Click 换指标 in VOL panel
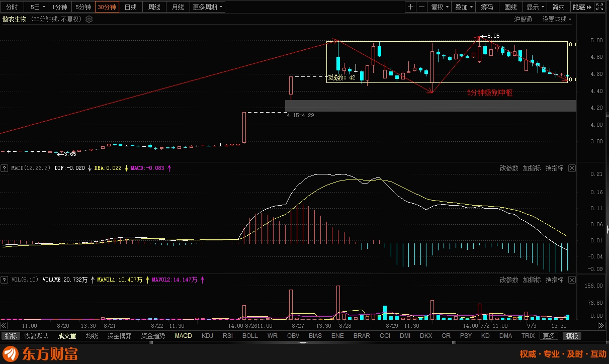Viewport: 609px width, 364px height. pos(554,280)
